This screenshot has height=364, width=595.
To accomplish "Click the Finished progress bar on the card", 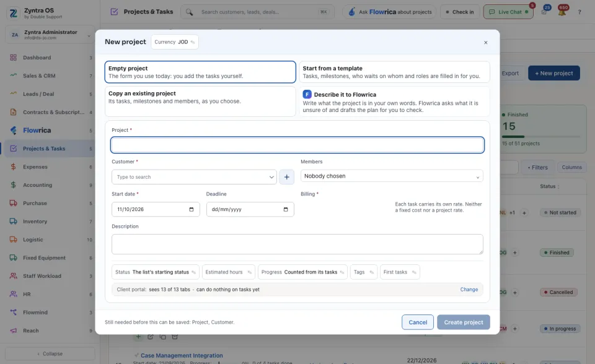I will click(x=541, y=136).
